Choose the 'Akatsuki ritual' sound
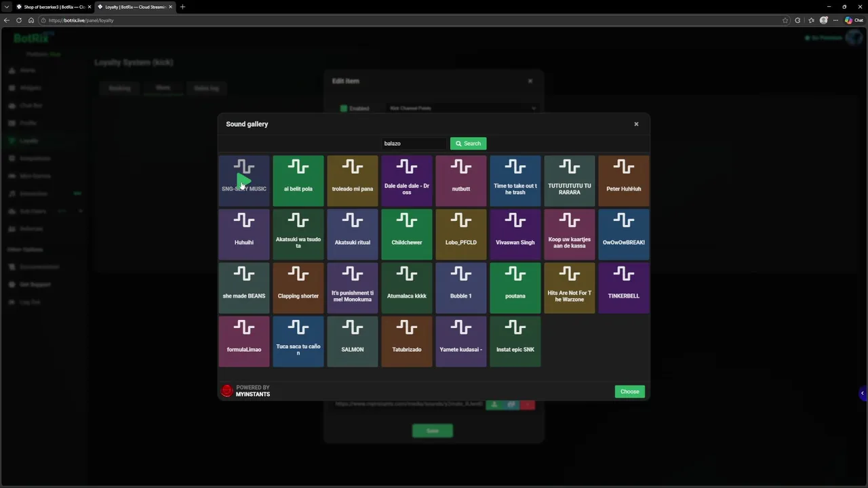This screenshot has width=868, height=488. click(x=353, y=234)
